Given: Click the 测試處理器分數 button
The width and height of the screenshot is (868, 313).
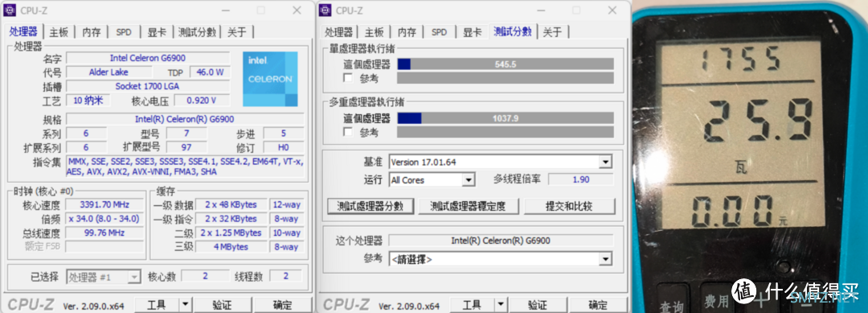Looking at the screenshot, I should pyautogui.click(x=370, y=206).
